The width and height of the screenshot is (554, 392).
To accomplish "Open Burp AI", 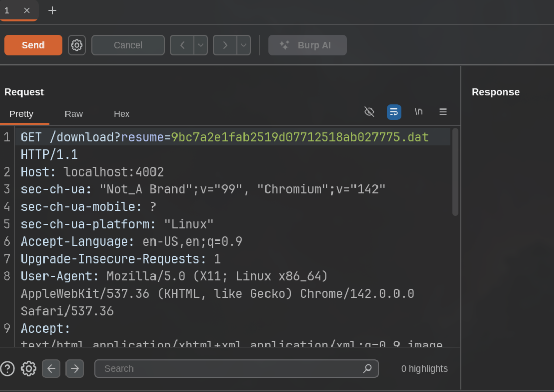I will pos(307,45).
